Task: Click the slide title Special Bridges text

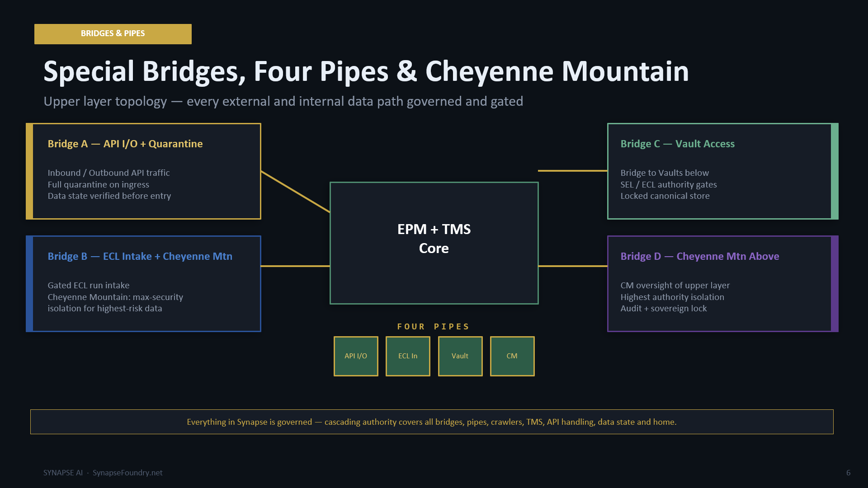Action: 144,71
